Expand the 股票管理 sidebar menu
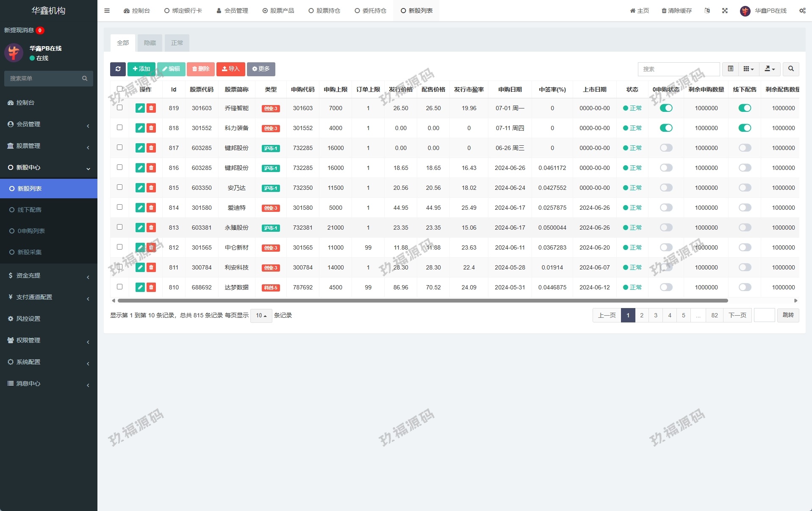The image size is (812, 511). (49, 146)
